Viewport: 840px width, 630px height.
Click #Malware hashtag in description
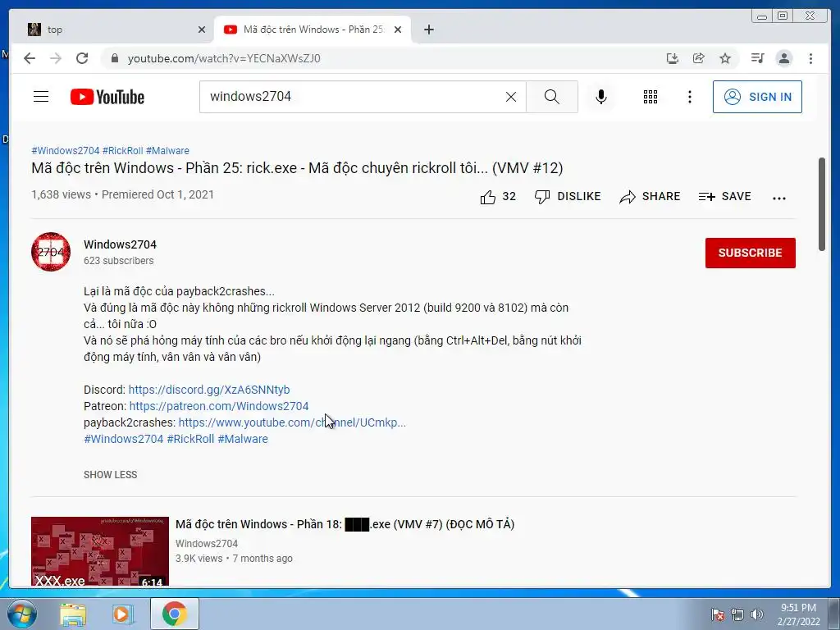pos(243,439)
